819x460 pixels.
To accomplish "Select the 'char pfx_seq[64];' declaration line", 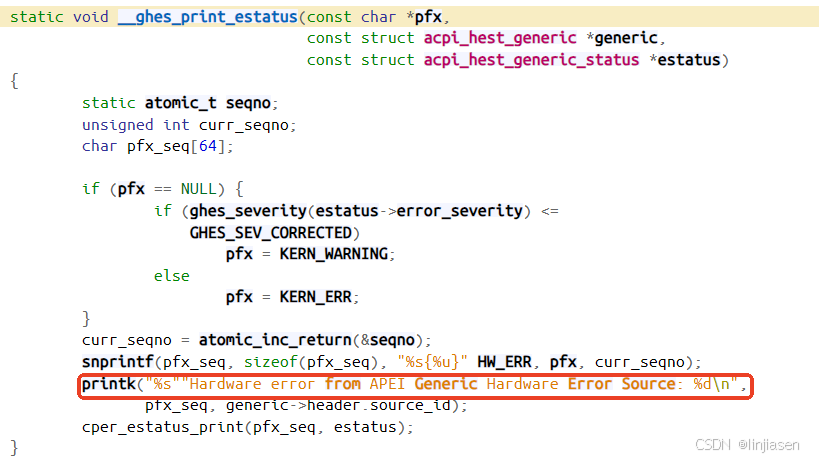I will point(157,146).
